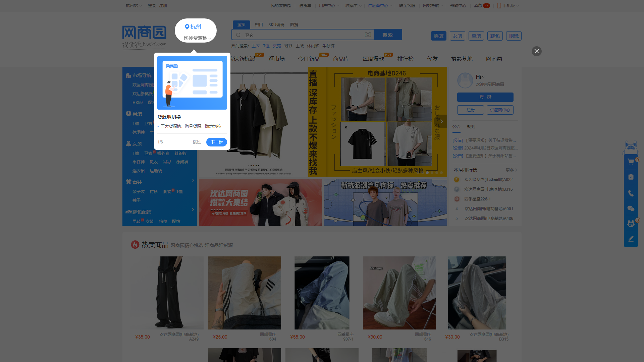Image resolution: width=644 pixels, height=362 pixels.
Task: Click the phone icon in right sidebar
Action: [x=631, y=193]
